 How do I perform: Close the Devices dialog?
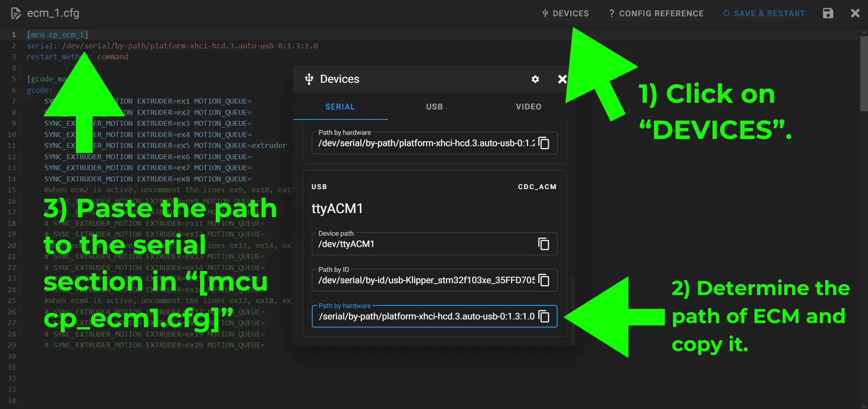(562, 79)
